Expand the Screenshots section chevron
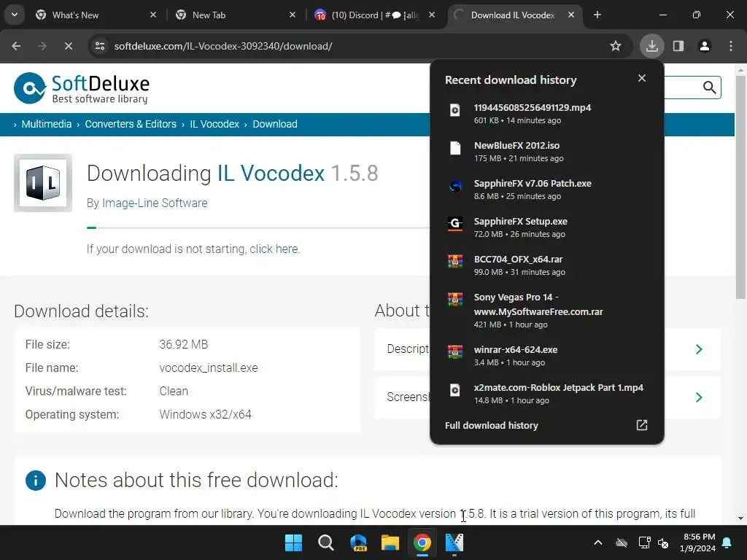747x560 pixels. (x=699, y=397)
